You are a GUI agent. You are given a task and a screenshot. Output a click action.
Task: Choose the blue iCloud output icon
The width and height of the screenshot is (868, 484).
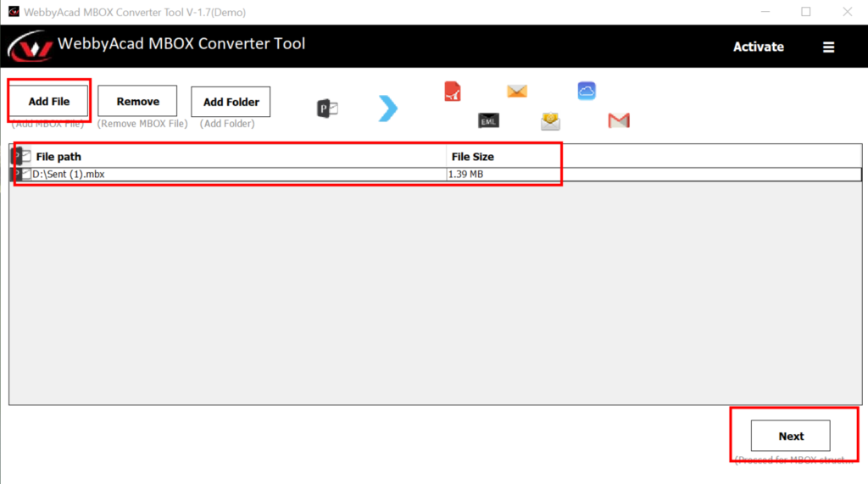click(x=587, y=91)
